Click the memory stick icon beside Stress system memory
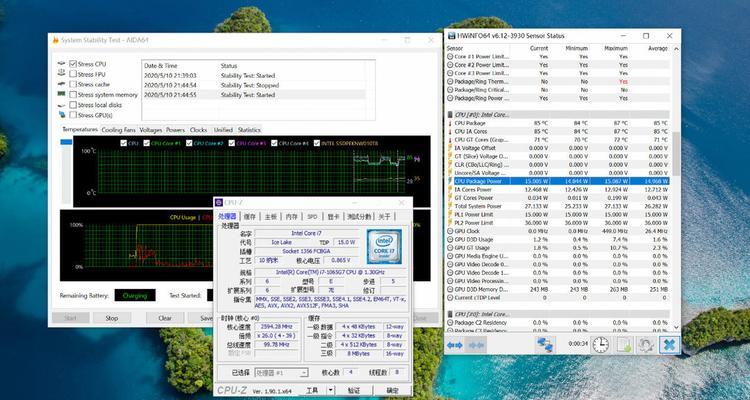The image size is (750, 400). [61, 95]
